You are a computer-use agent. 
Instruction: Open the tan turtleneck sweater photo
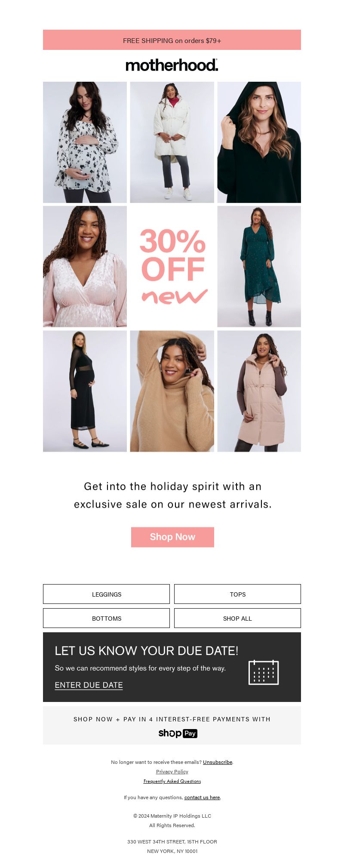(x=172, y=391)
